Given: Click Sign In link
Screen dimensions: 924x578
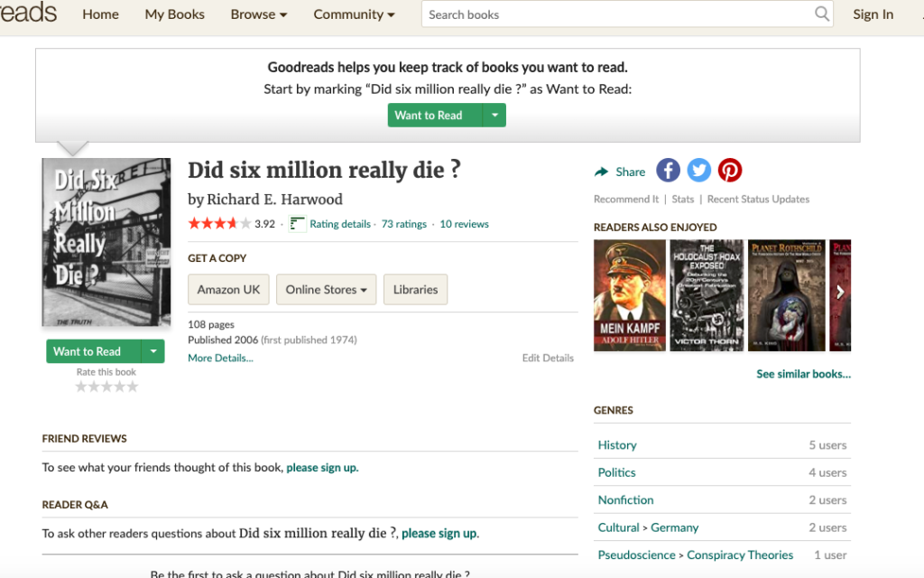Looking at the screenshot, I should (x=873, y=14).
